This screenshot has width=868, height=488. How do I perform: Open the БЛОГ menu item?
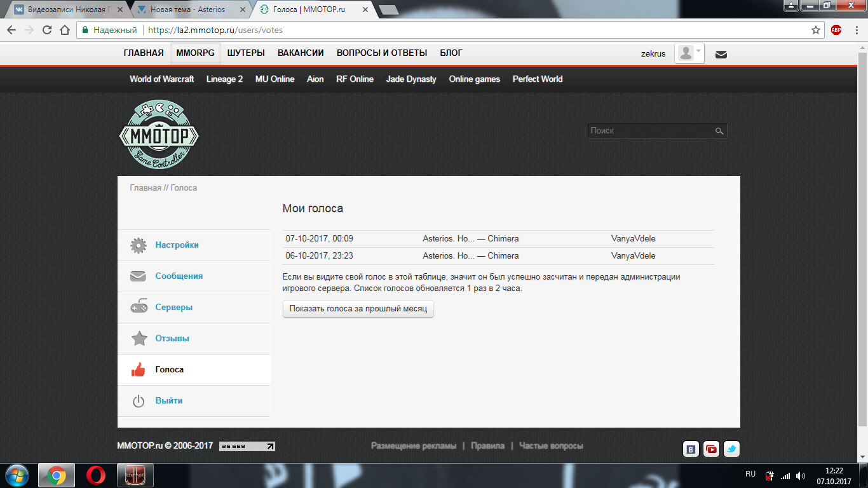click(451, 53)
